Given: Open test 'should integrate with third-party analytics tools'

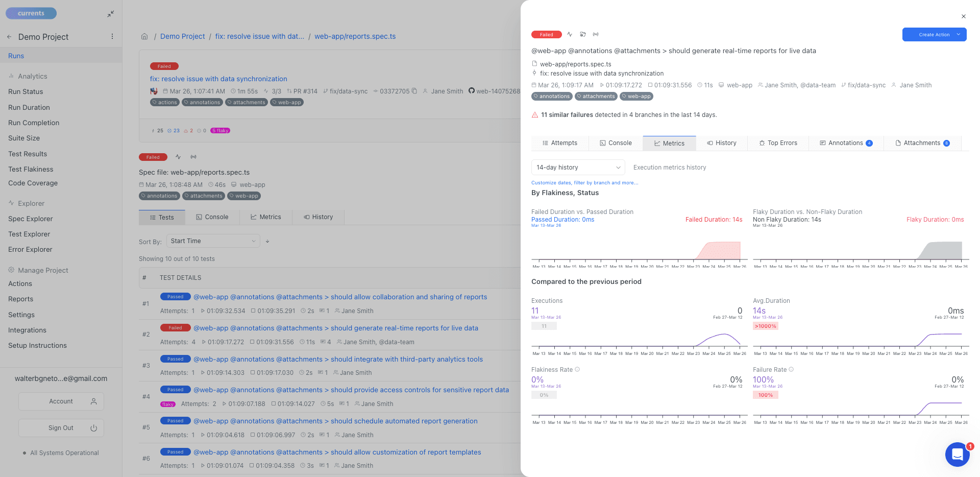Looking at the screenshot, I should 338,359.
